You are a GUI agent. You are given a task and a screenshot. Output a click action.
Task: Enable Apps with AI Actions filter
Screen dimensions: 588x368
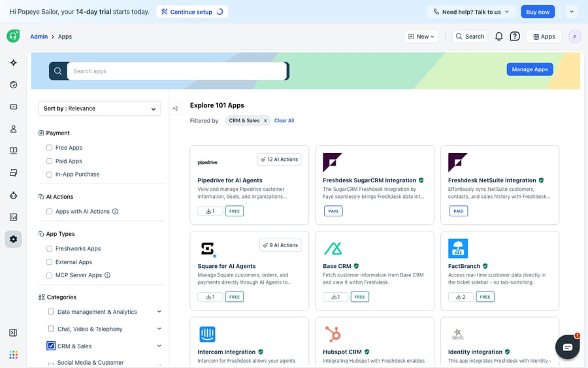click(49, 212)
